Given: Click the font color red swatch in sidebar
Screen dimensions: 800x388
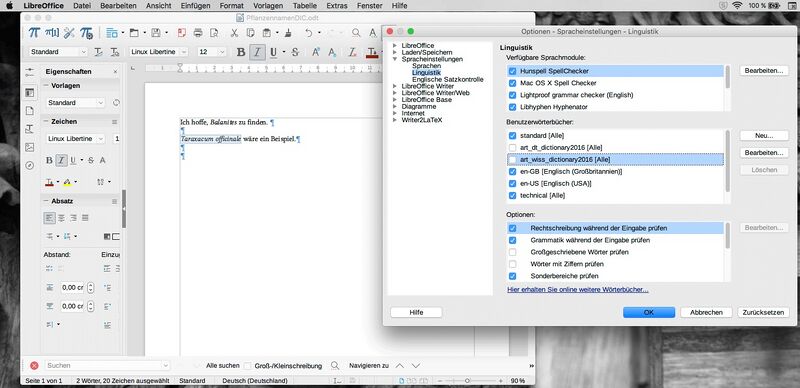Looking at the screenshot, I should pyautogui.click(x=49, y=182).
